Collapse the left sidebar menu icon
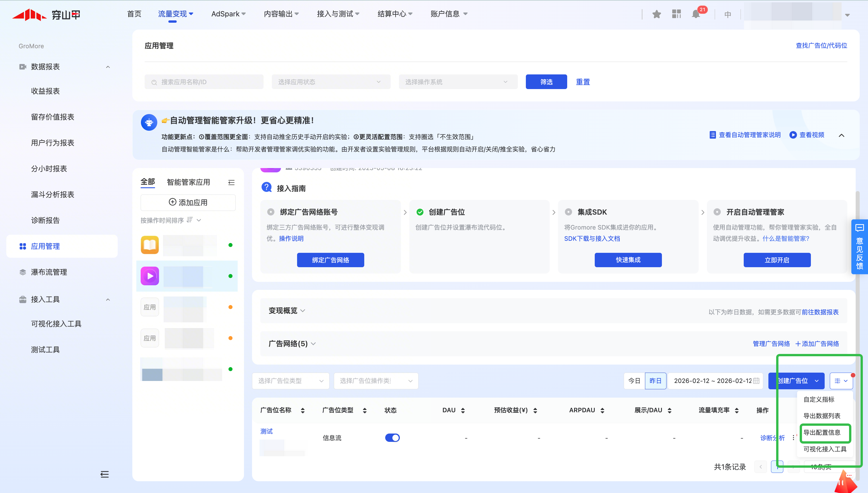 click(104, 474)
